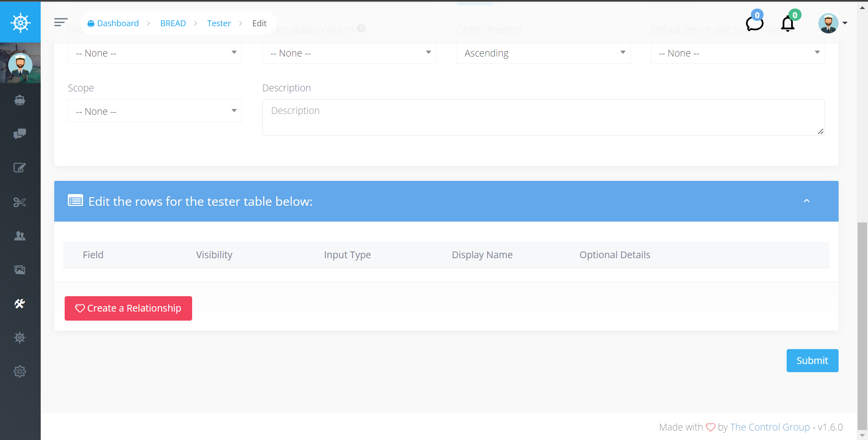Image resolution: width=868 pixels, height=440 pixels.
Task: Go to Tester breadcrumb
Action: pyautogui.click(x=219, y=23)
